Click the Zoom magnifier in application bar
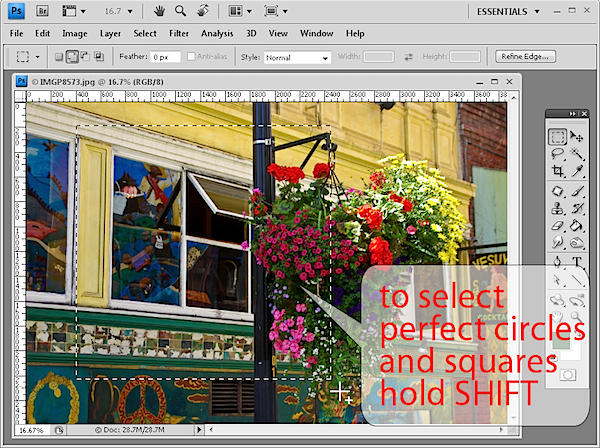This screenshot has height=448, width=600. pyautogui.click(x=180, y=11)
